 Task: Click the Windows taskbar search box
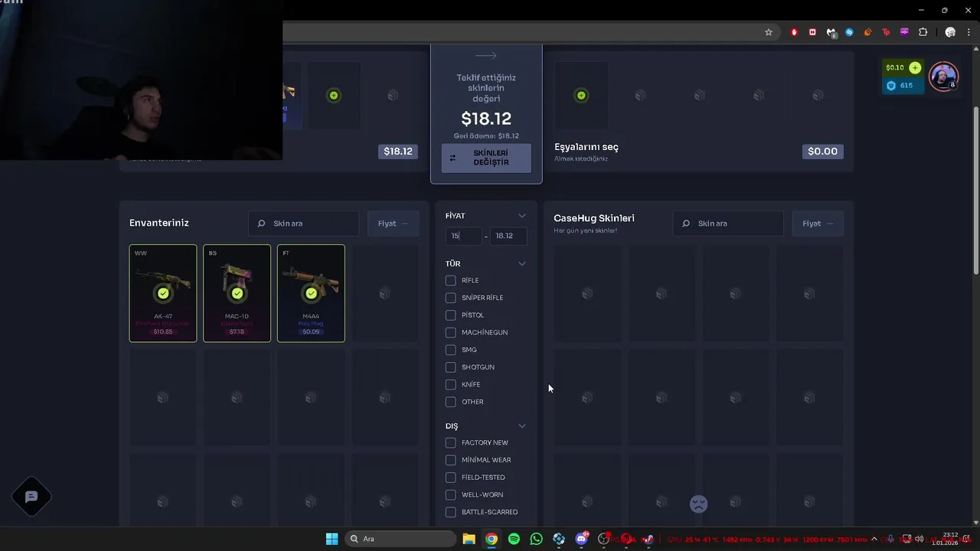pos(400,539)
